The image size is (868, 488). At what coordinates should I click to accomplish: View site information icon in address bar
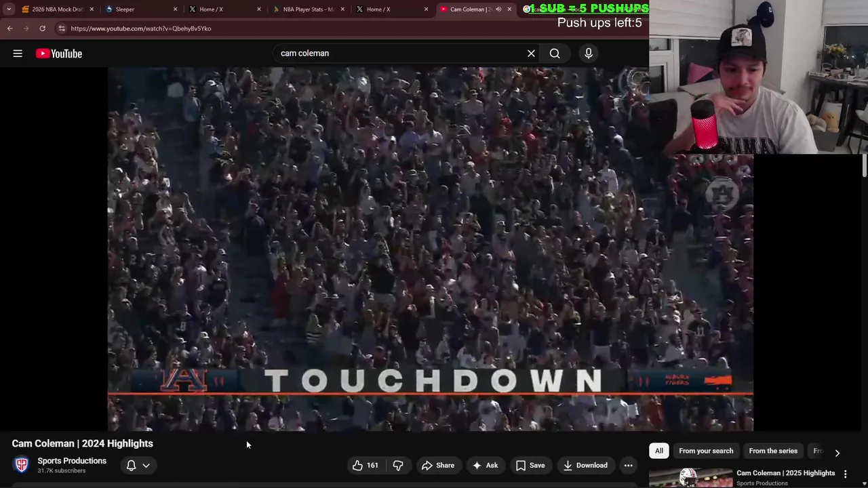(62, 28)
